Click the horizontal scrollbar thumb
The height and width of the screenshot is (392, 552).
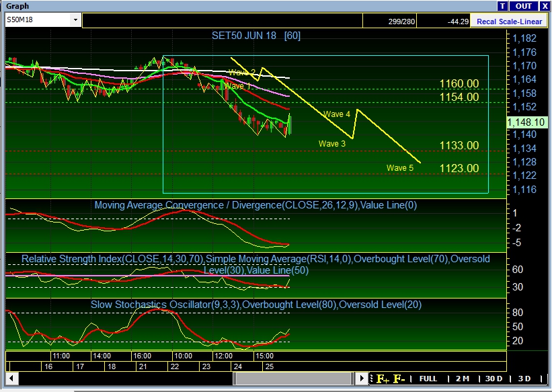pos(293,379)
